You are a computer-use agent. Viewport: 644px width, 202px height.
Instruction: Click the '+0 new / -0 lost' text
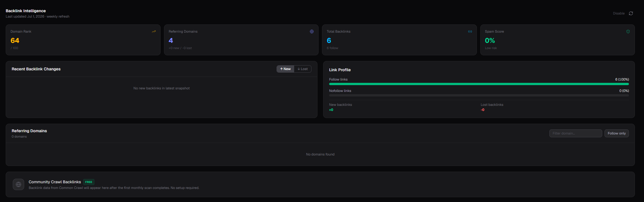[180, 48]
